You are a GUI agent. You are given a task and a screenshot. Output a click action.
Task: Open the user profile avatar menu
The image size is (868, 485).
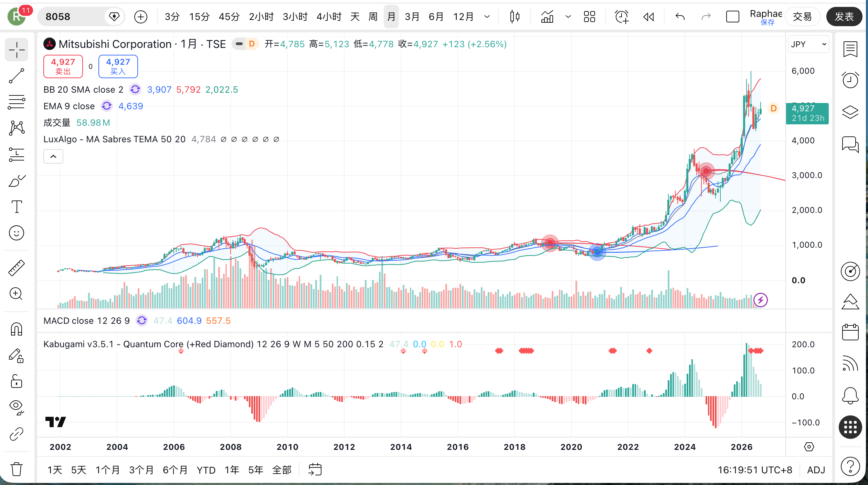pos(17,17)
